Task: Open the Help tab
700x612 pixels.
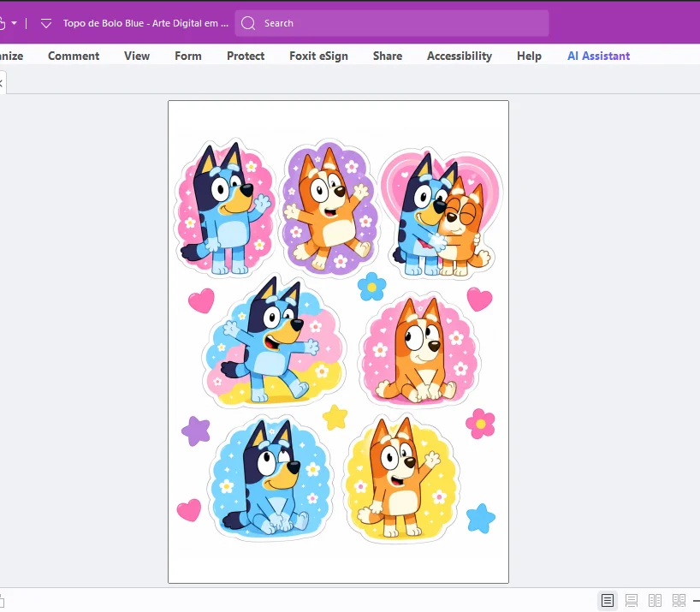Action: (529, 56)
